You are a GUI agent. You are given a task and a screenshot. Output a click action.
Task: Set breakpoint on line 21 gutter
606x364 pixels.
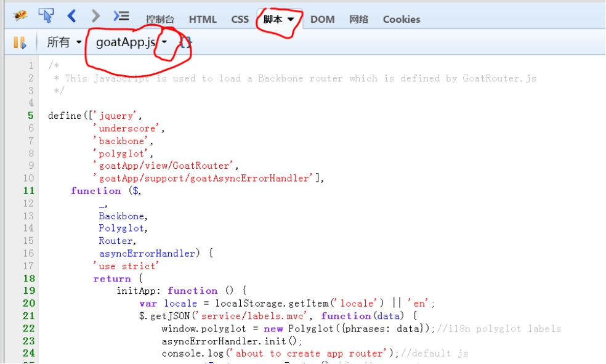[29, 316]
